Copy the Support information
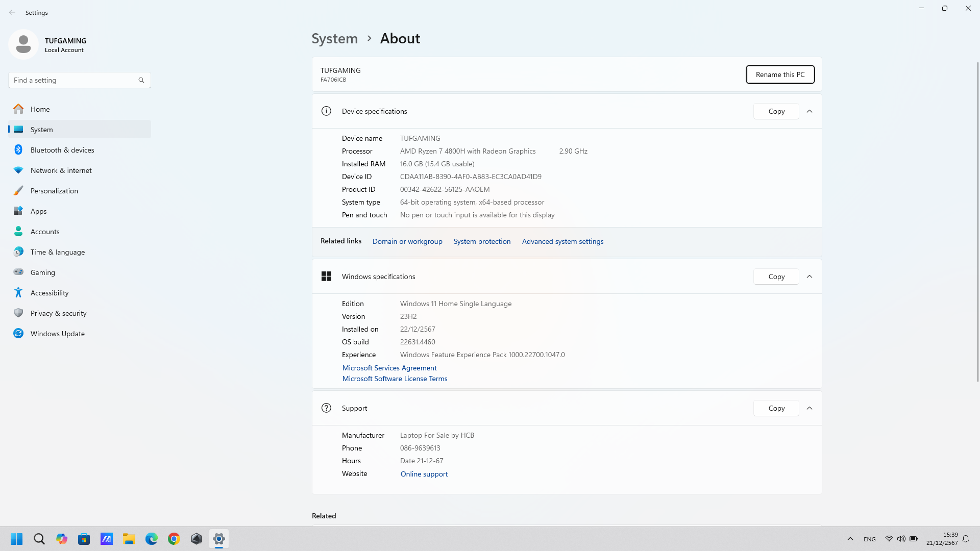Screen dimensions: 980x551 (x=776, y=408)
